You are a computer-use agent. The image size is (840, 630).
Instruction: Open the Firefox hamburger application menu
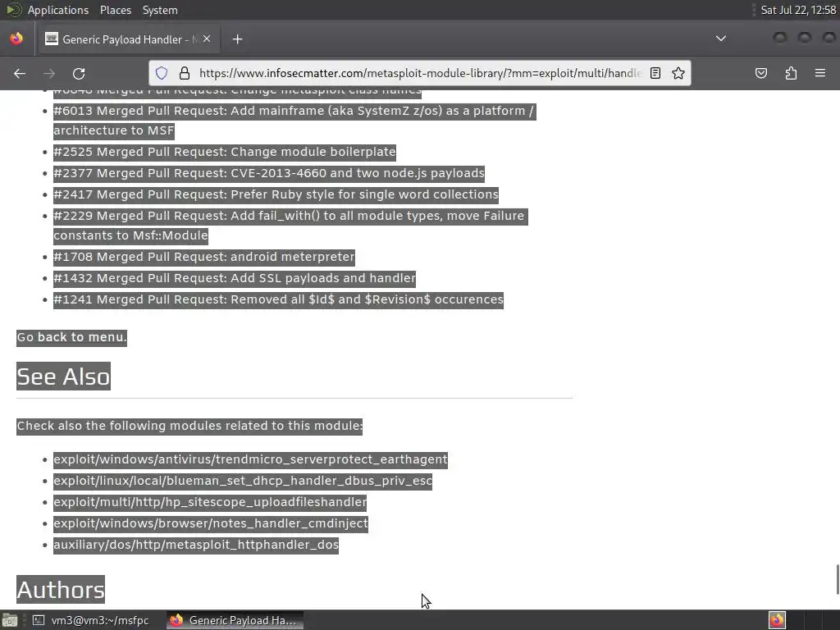tap(819, 73)
